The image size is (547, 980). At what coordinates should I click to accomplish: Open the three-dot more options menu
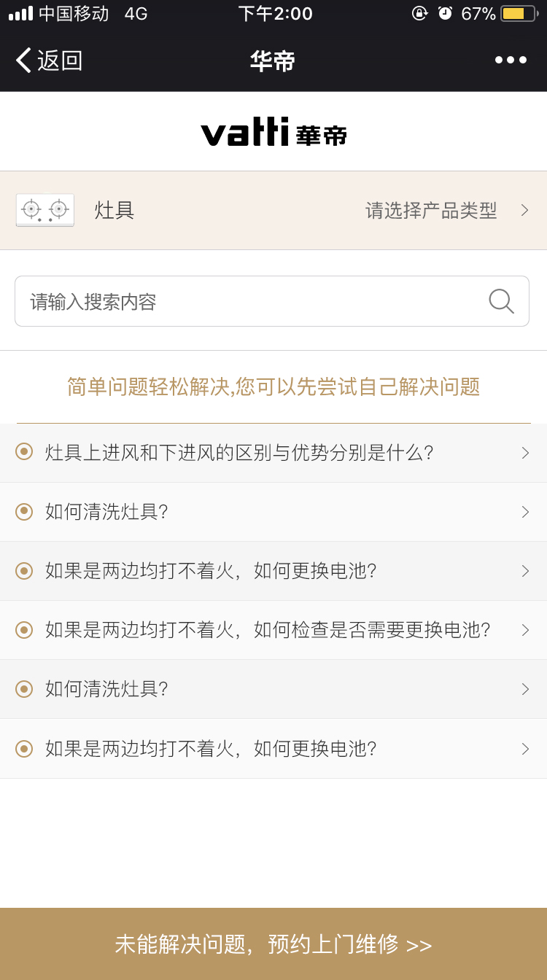click(x=511, y=61)
